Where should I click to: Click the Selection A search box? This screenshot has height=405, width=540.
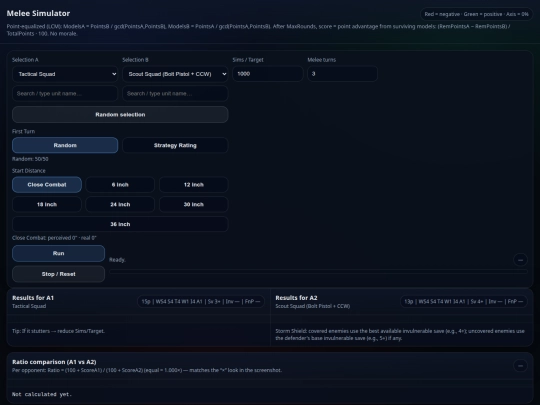point(65,94)
